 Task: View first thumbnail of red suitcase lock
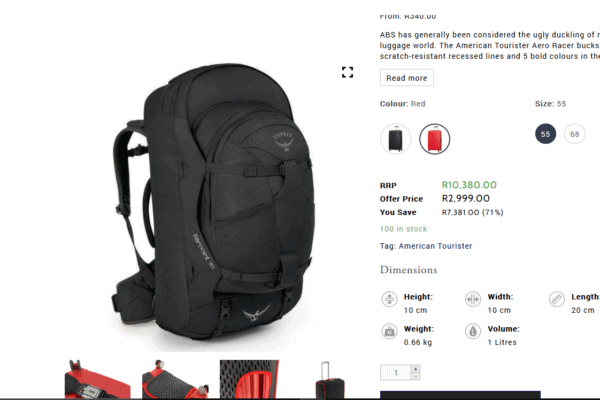97,379
